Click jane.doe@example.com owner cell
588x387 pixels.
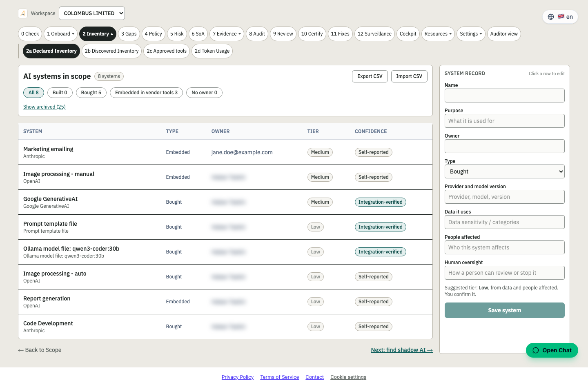click(x=242, y=152)
